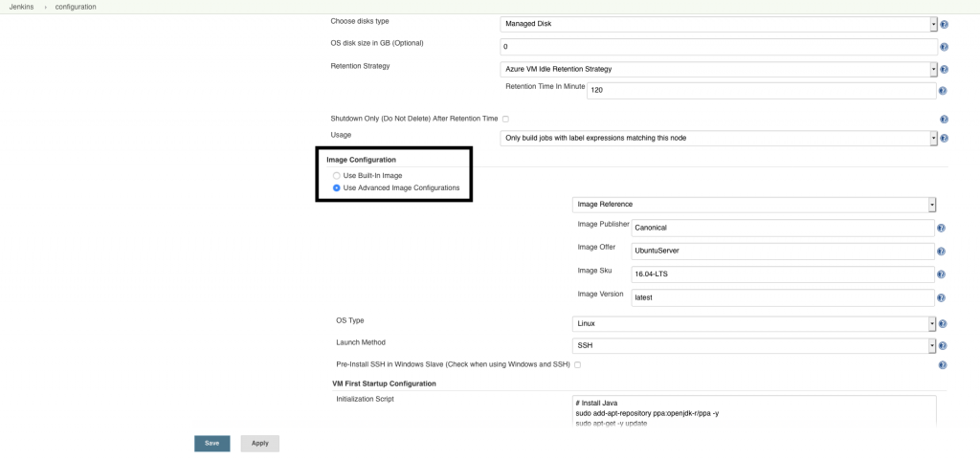
Task: Click the configuration breadcrumb link
Action: click(x=76, y=7)
